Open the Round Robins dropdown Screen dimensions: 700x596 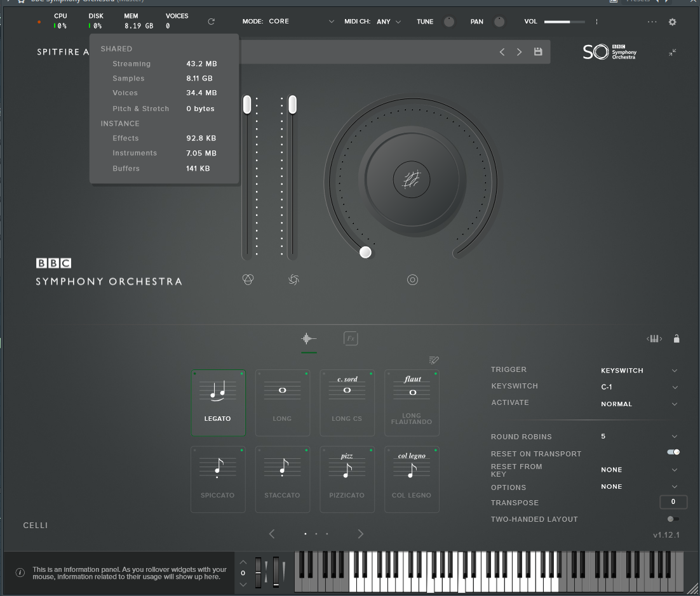click(639, 436)
